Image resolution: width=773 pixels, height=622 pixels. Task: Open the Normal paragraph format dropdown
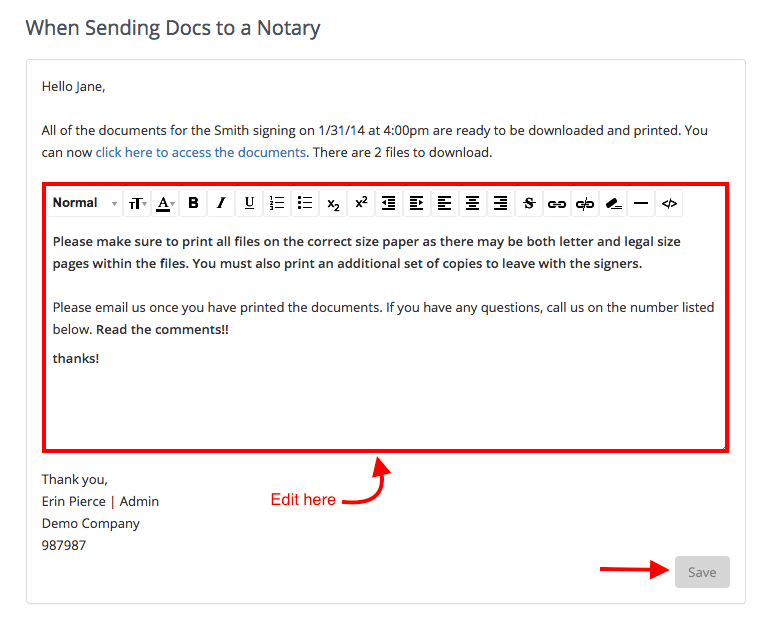point(85,203)
